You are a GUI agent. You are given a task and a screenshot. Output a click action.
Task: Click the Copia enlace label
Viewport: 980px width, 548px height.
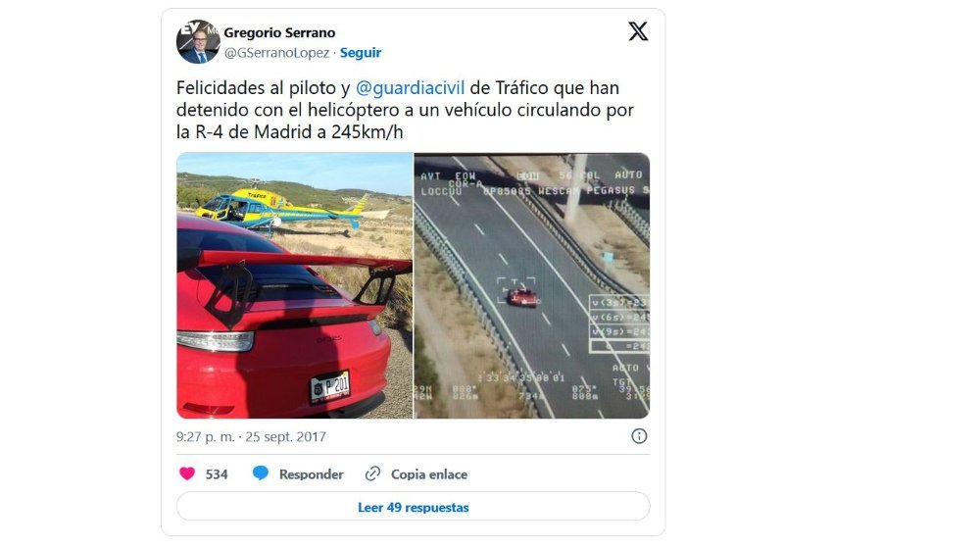tap(429, 474)
